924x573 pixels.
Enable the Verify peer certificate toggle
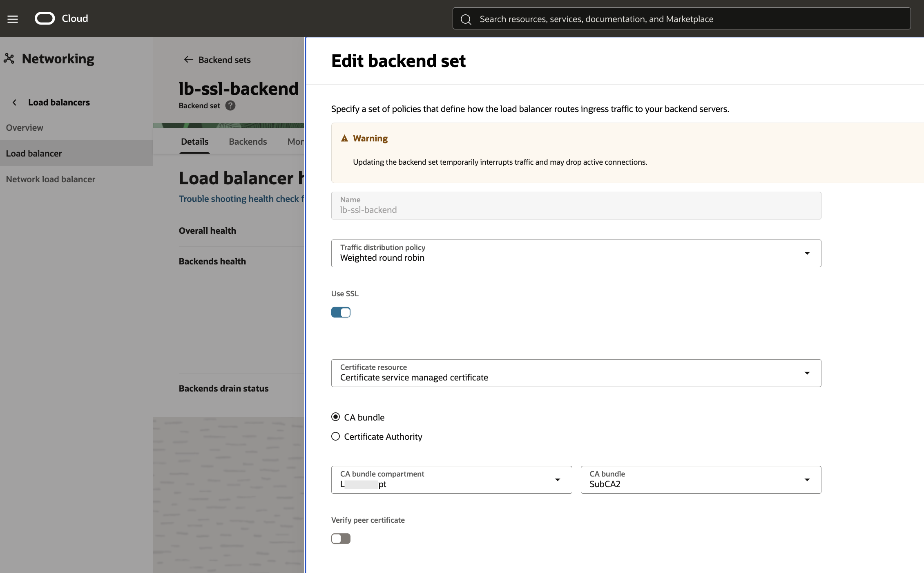click(341, 538)
